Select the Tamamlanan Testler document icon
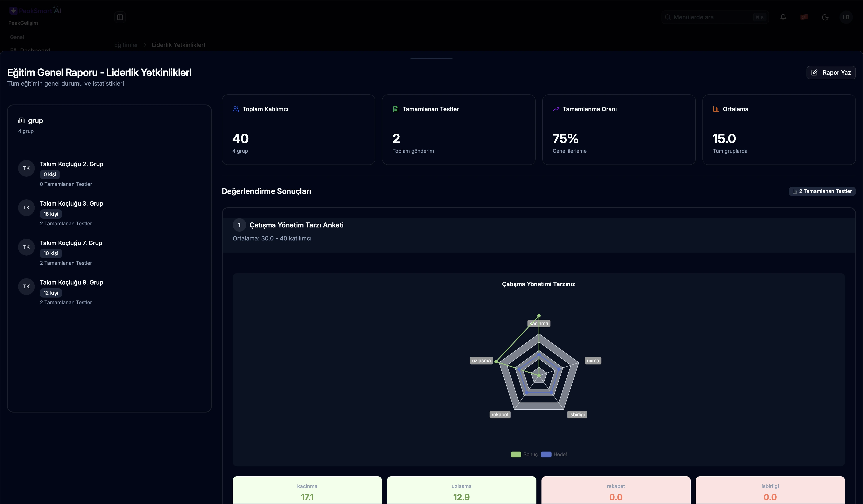 (396, 109)
